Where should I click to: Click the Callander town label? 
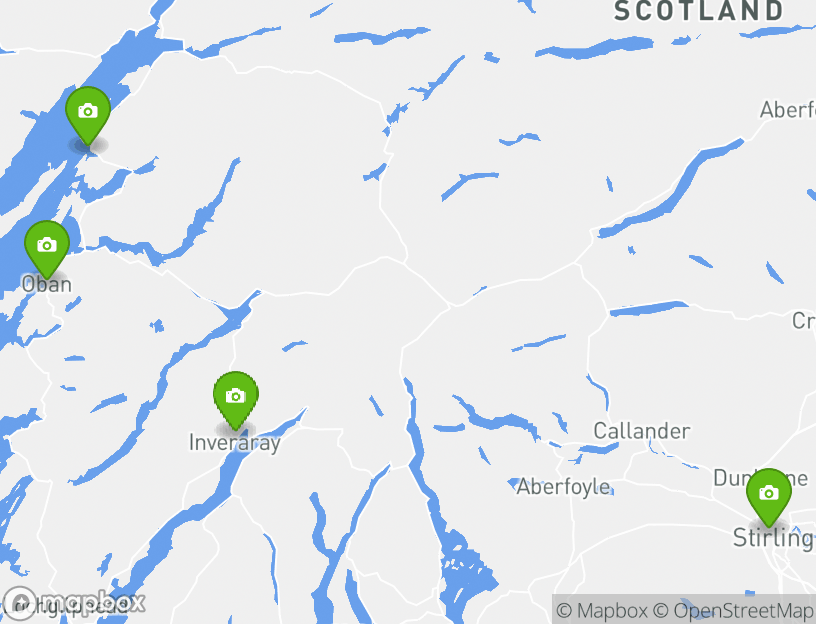click(642, 431)
